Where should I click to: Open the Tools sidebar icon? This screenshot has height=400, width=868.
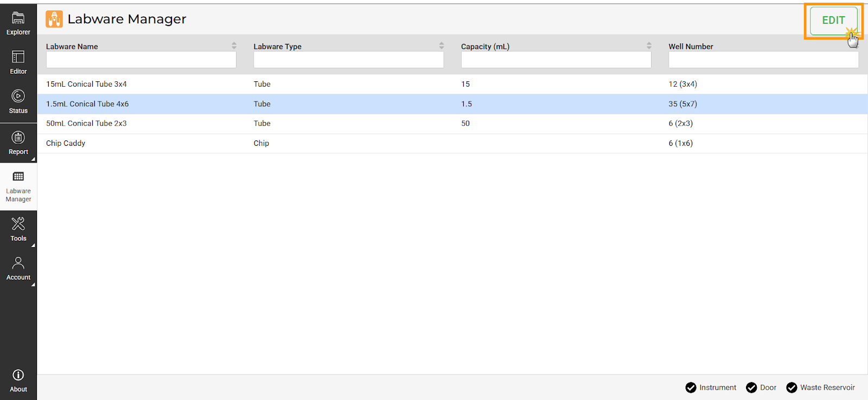coord(18,224)
